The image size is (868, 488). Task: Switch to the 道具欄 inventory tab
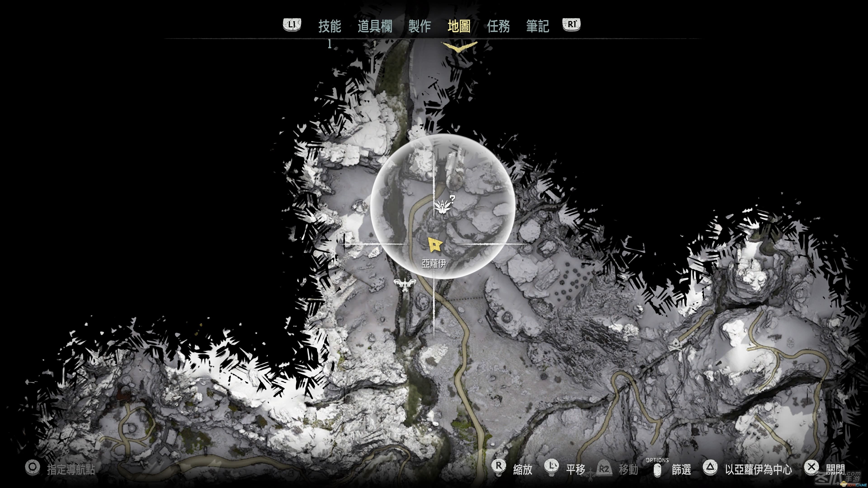tap(375, 26)
